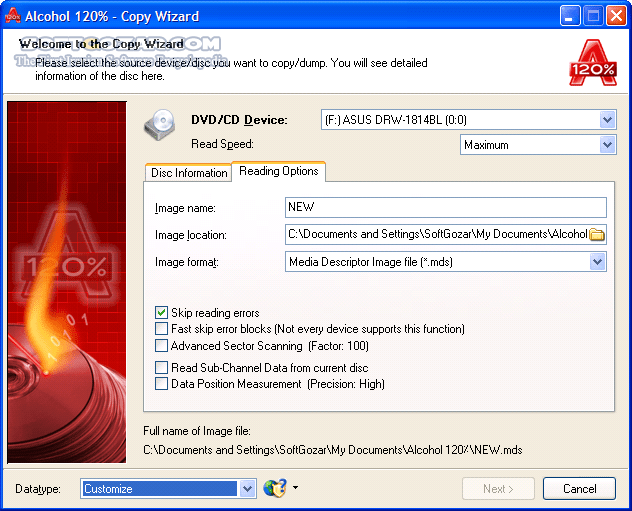
Task: Click the flaming disc sidebar artwork
Action: pos(66,281)
